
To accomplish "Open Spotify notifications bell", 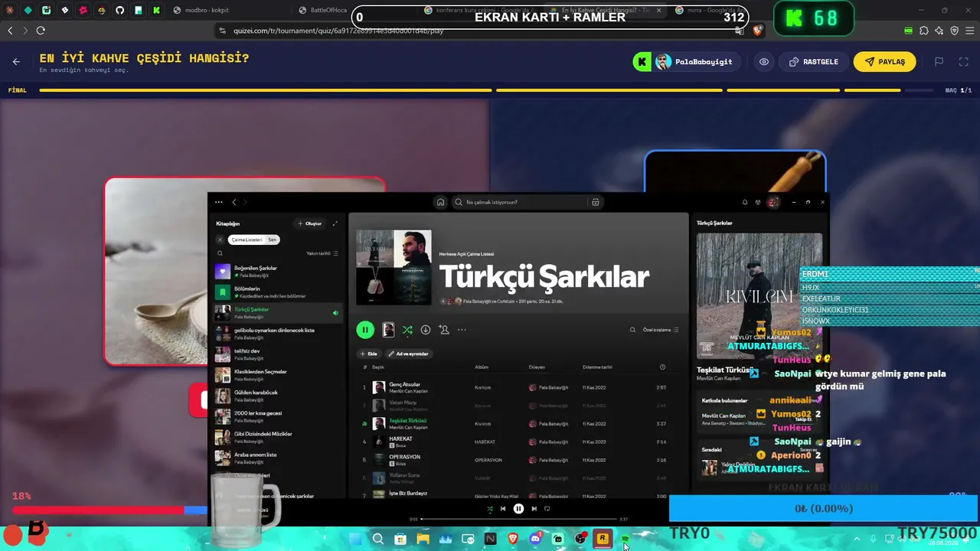I will tap(744, 202).
